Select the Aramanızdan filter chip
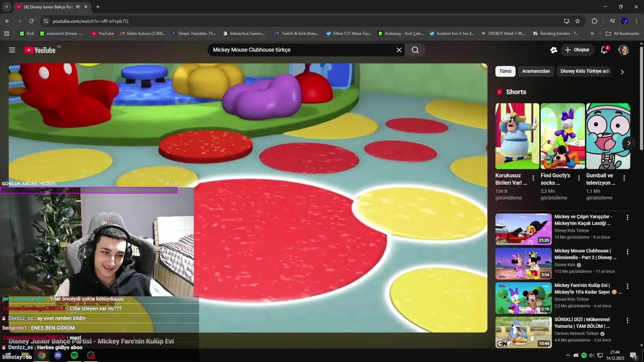644x362 pixels. coord(536,71)
